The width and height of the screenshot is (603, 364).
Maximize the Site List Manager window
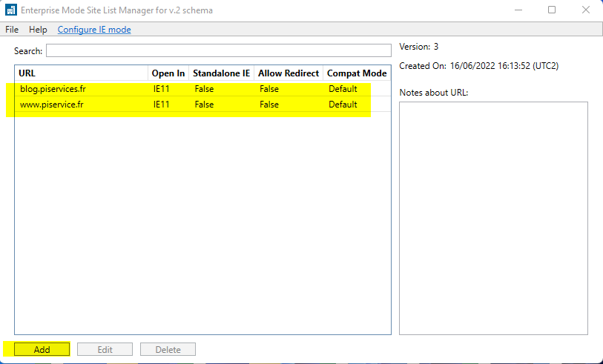[552, 10]
